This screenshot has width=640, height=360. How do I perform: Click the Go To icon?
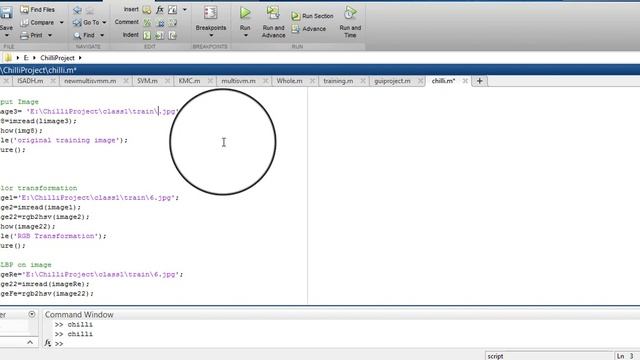pos(77,22)
